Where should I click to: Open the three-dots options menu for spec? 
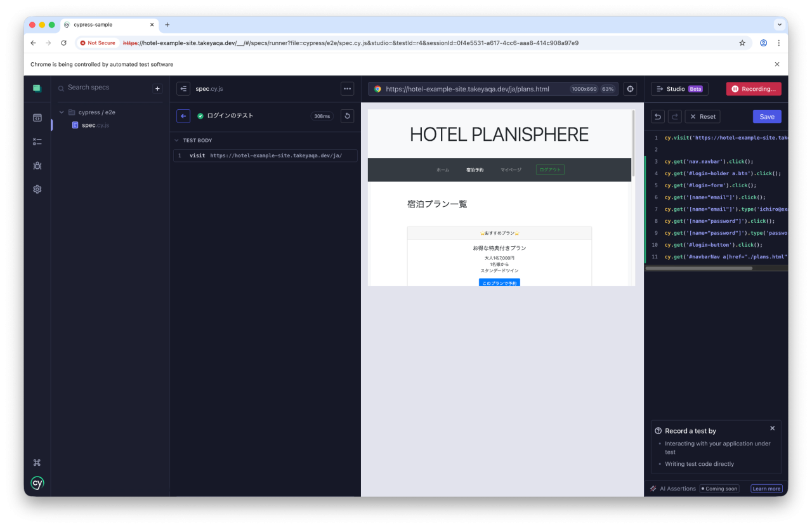pos(347,89)
